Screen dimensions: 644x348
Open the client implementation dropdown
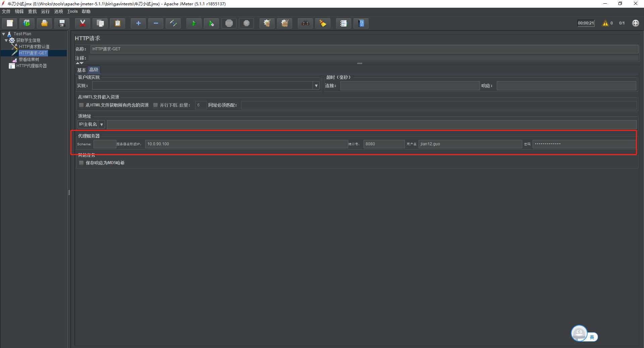(x=316, y=86)
